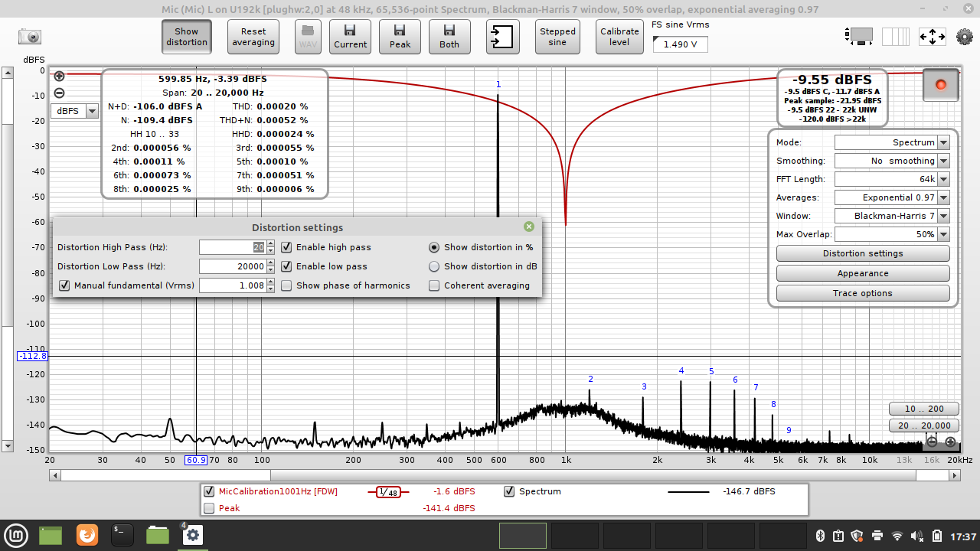The width and height of the screenshot is (980, 551).
Task: Toggle the Spectrum trace checkbox
Action: click(x=509, y=491)
